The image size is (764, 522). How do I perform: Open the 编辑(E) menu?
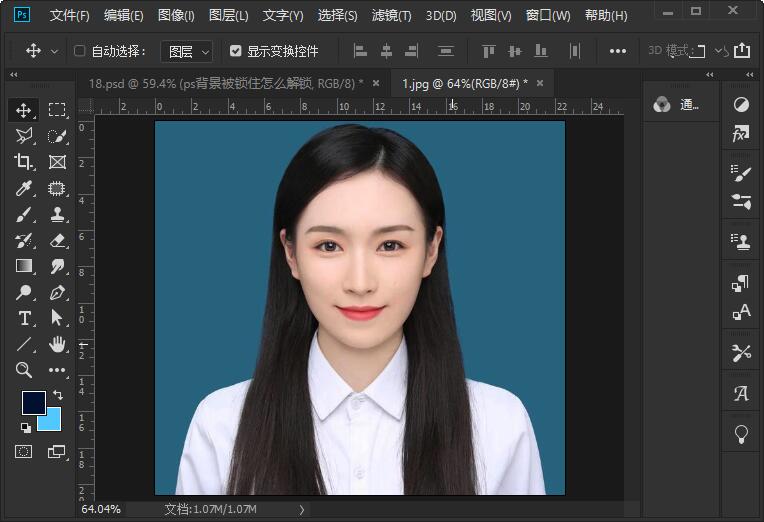124,16
